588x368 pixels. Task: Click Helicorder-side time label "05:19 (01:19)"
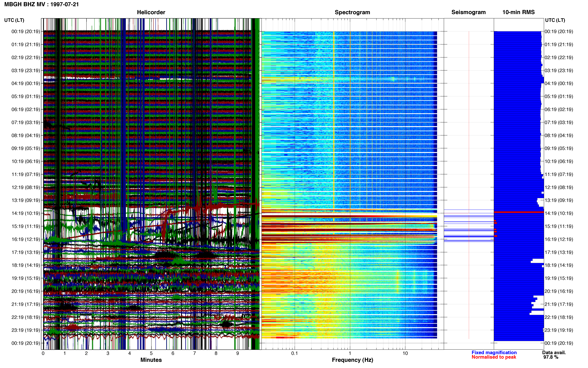26,96
